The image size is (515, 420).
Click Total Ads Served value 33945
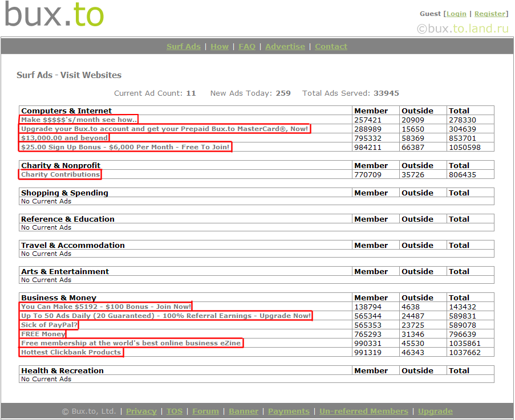(x=386, y=93)
